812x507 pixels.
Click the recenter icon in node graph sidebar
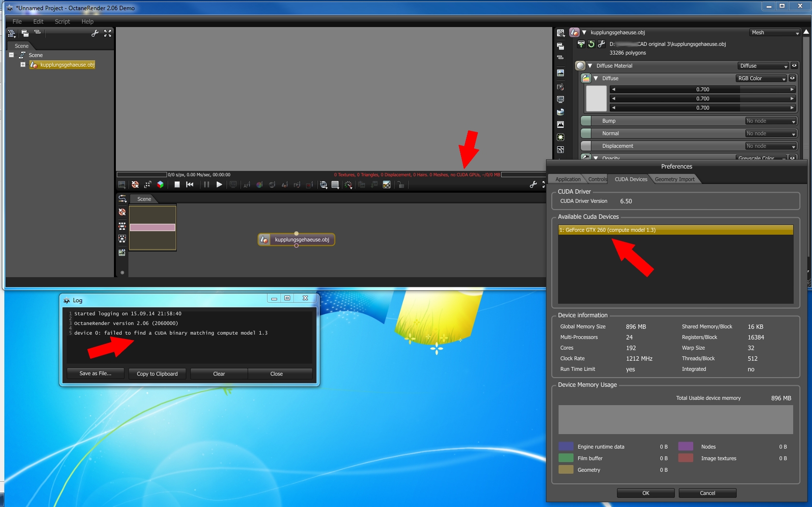(122, 212)
